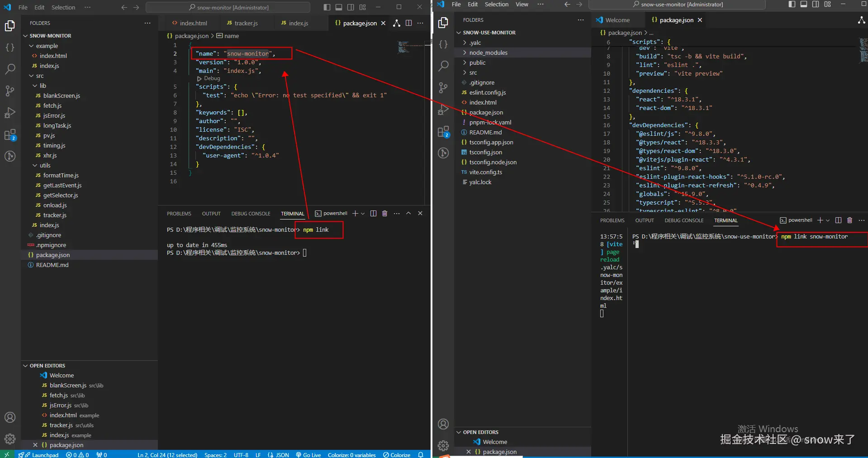Close the terminal panel in snow-monitor
The height and width of the screenshot is (458, 868).
click(x=420, y=214)
